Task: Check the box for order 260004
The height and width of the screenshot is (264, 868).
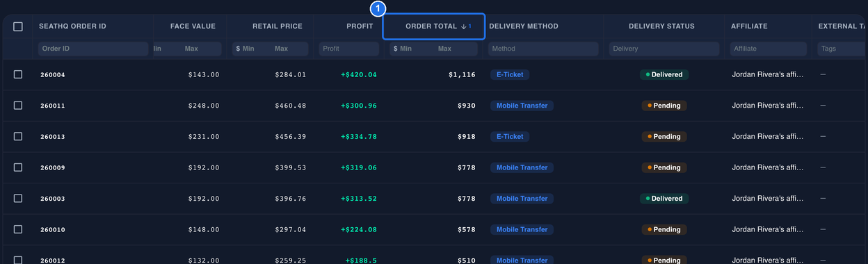Action: (18, 74)
